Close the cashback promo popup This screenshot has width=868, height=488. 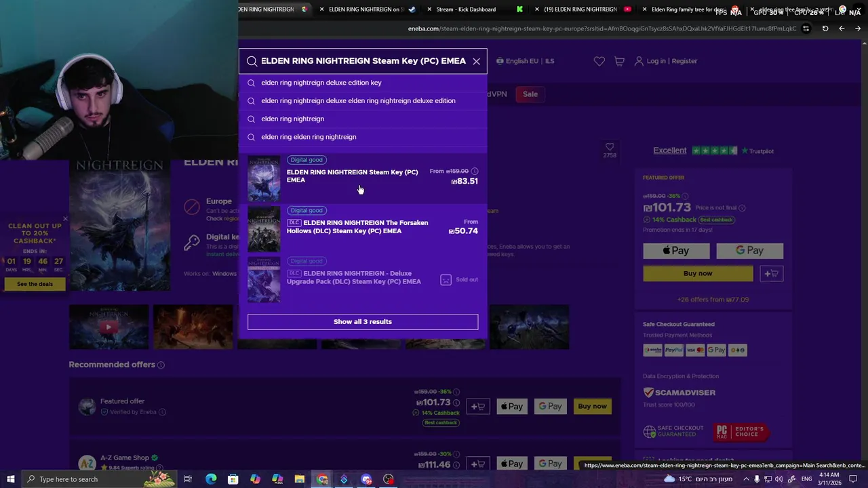pos(65,219)
